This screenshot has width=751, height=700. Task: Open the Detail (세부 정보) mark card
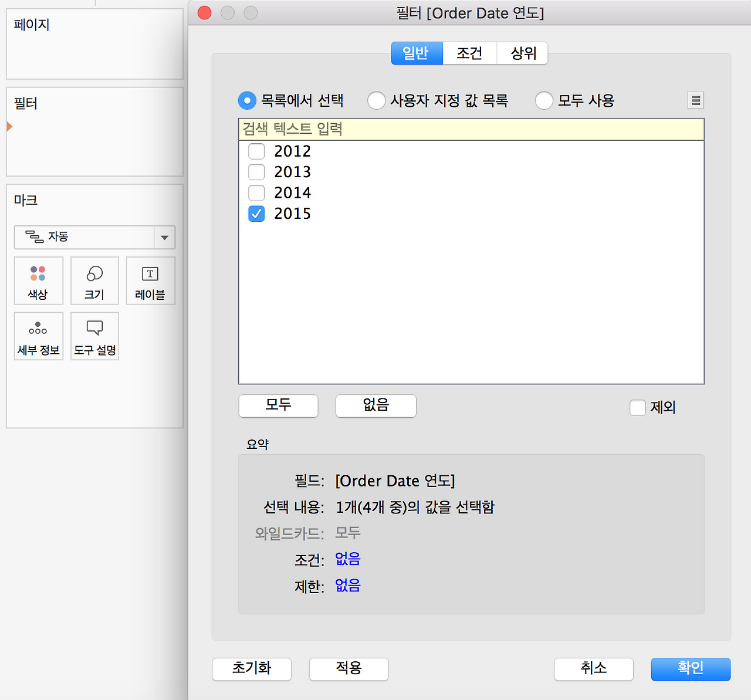[38, 336]
